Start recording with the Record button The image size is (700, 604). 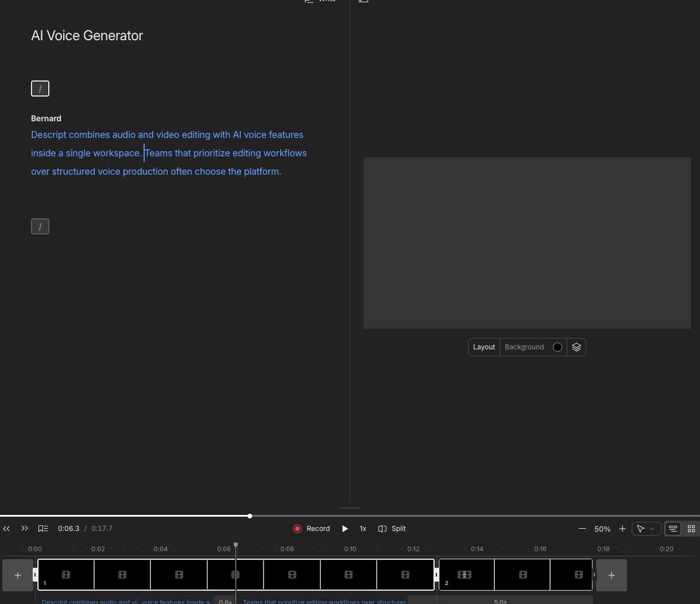(312, 529)
